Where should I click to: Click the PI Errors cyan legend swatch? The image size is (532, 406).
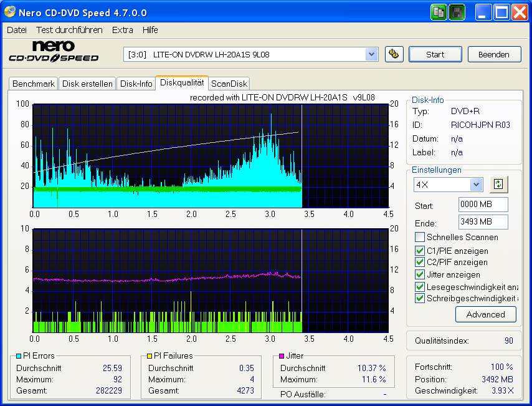pyautogui.click(x=19, y=355)
